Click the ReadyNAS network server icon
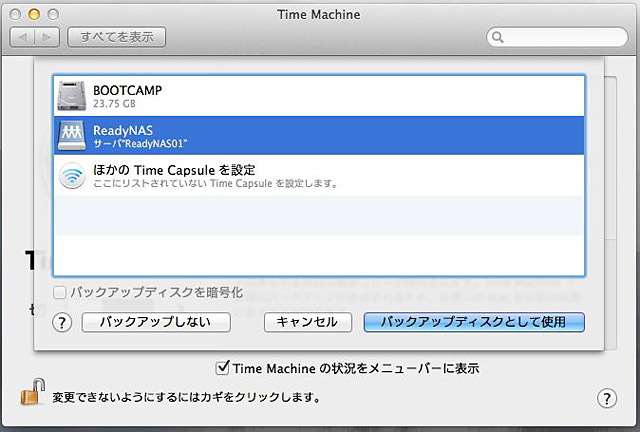The height and width of the screenshot is (432, 640). [x=74, y=136]
